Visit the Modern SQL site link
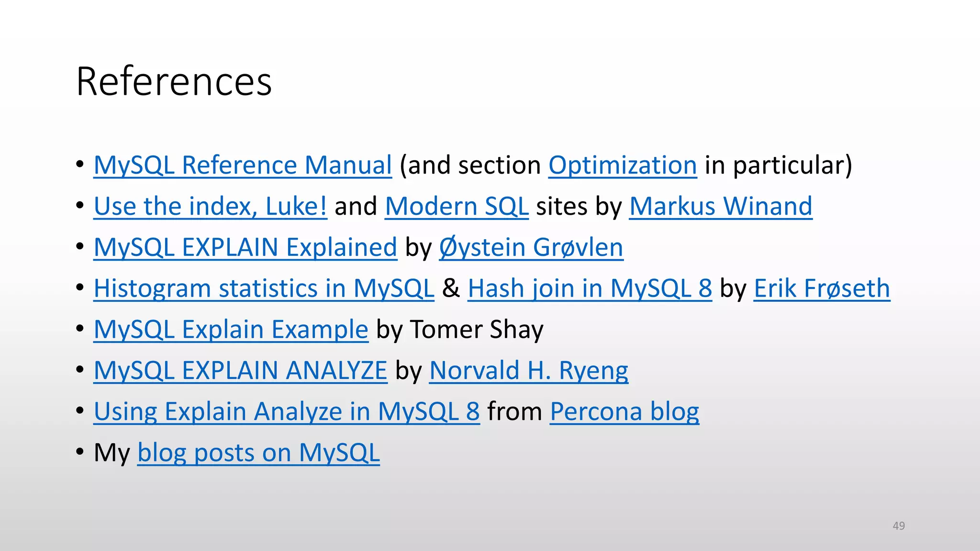This screenshot has height=551, width=980. coord(457,207)
